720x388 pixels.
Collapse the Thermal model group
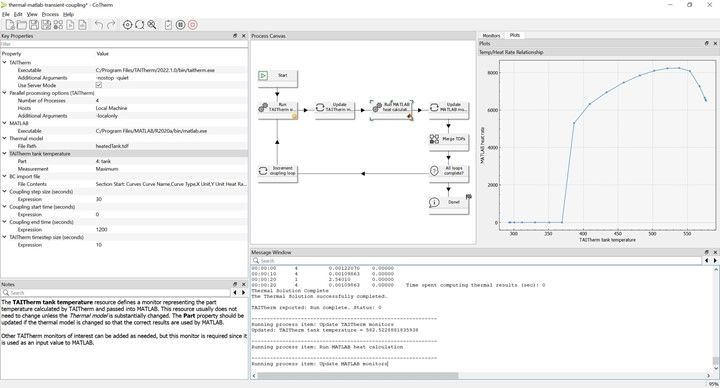click(x=5, y=138)
